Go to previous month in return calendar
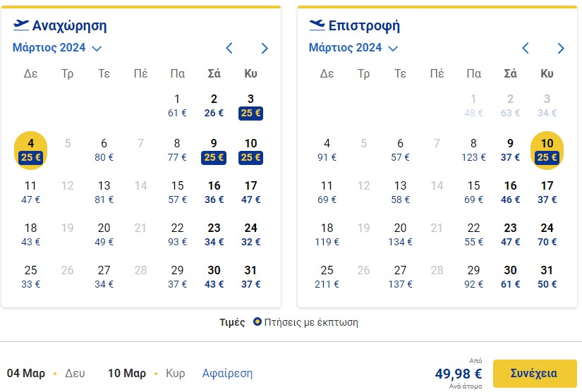This screenshot has width=582, height=392. 526,48
